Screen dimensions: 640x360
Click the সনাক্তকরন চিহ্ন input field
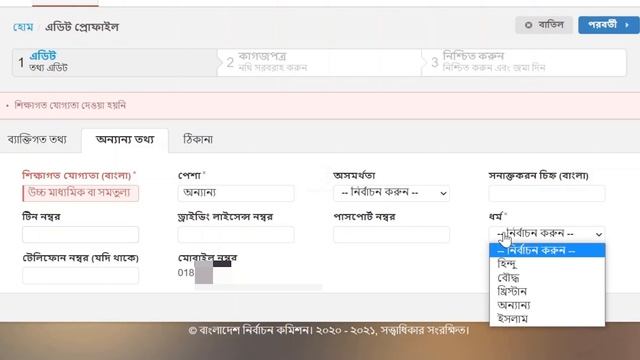[x=547, y=193]
